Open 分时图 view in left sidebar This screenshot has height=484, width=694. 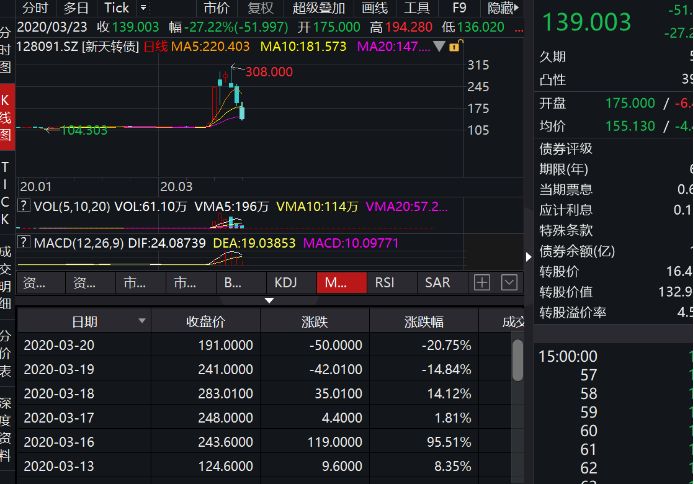coord(7,50)
